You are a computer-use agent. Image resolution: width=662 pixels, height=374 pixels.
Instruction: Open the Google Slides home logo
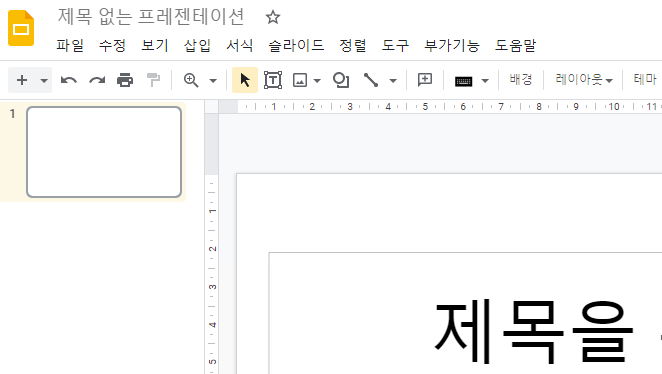(21, 28)
